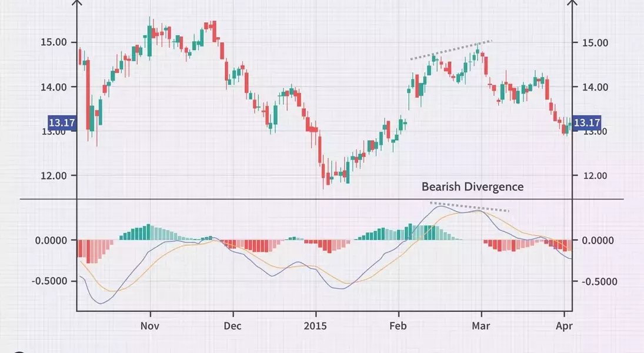Select the -0.5000 label on the right MACD axis
This screenshot has height=353, width=644.
(599, 281)
